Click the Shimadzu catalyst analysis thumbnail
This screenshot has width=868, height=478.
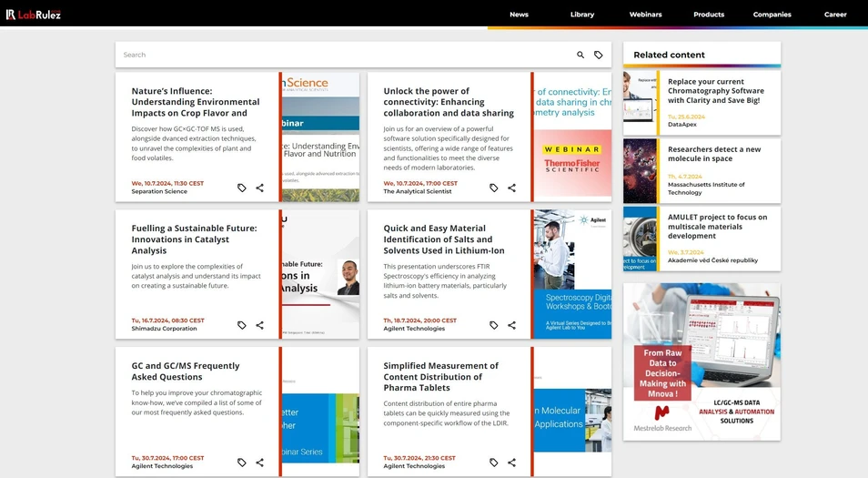coord(320,274)
